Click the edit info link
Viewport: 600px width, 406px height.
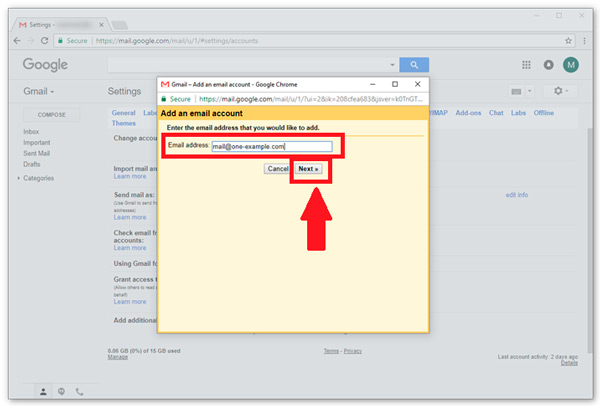[x=517, y=195]
